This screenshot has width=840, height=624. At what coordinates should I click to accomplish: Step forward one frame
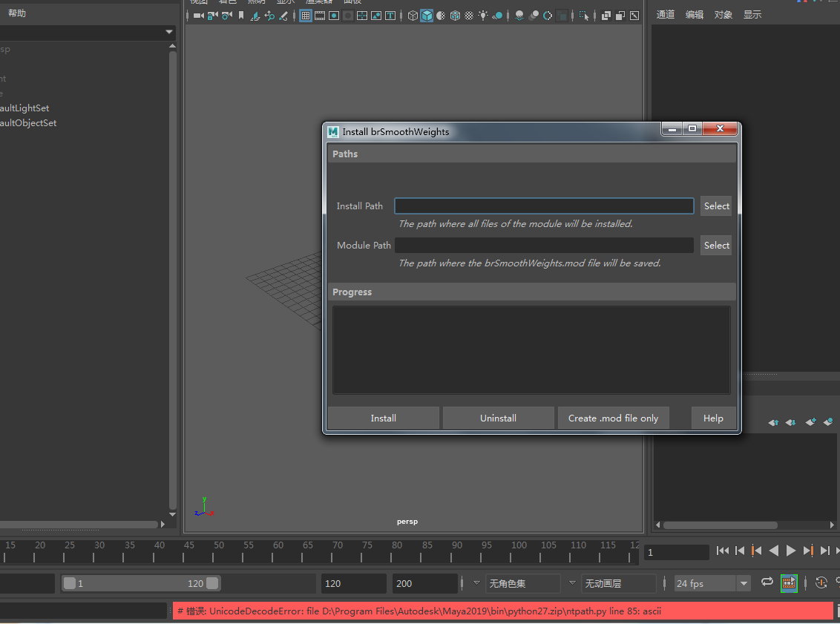pos(825,551)
